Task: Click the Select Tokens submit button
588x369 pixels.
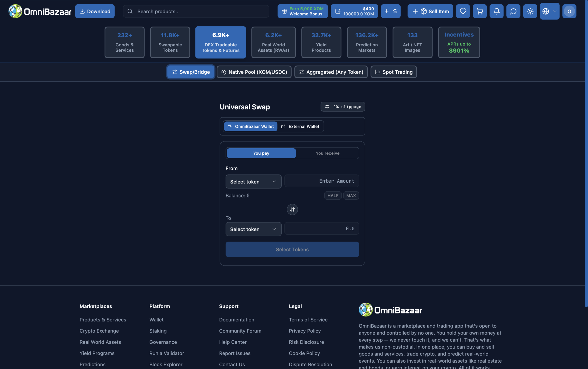Action: (292, 249)
